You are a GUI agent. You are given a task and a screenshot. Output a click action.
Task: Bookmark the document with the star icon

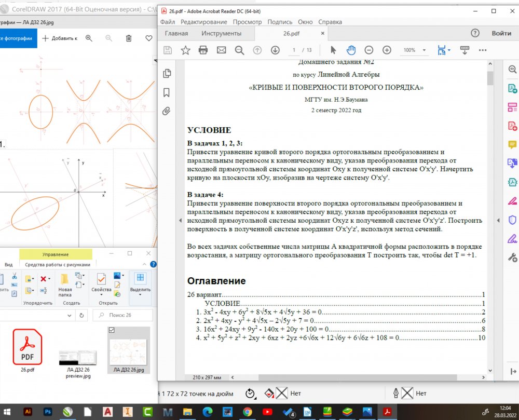tap(185, 50)
